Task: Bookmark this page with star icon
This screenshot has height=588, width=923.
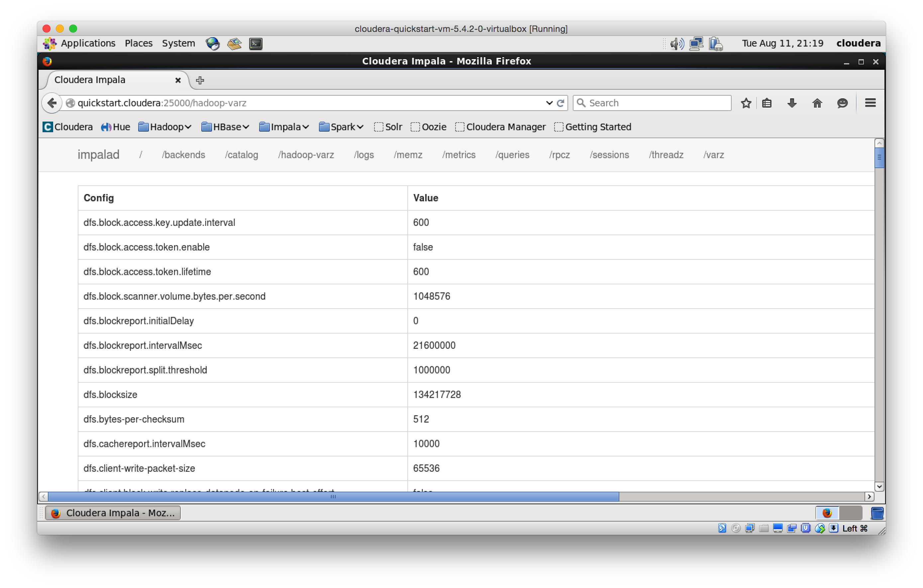Action: [x=746, y=103]
